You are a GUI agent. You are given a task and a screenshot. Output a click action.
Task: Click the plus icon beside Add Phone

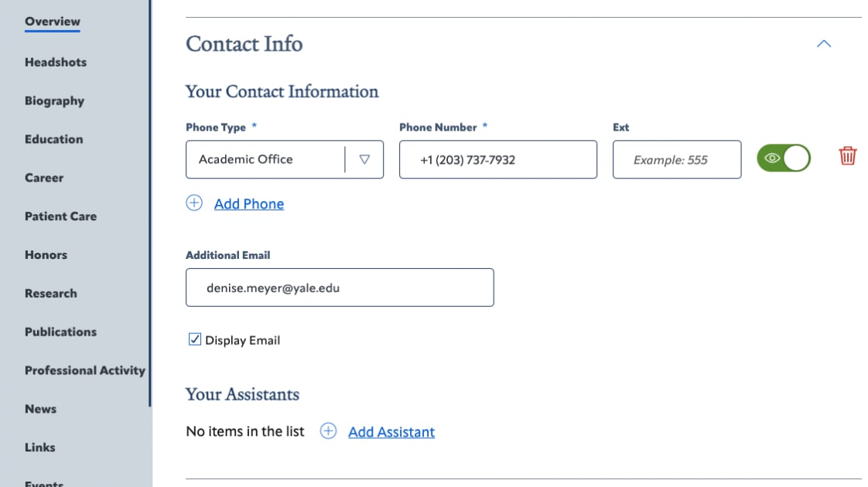pos(193,203)
